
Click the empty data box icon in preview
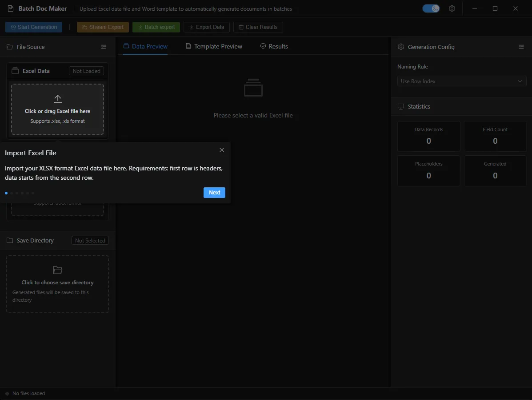(253, 88)
